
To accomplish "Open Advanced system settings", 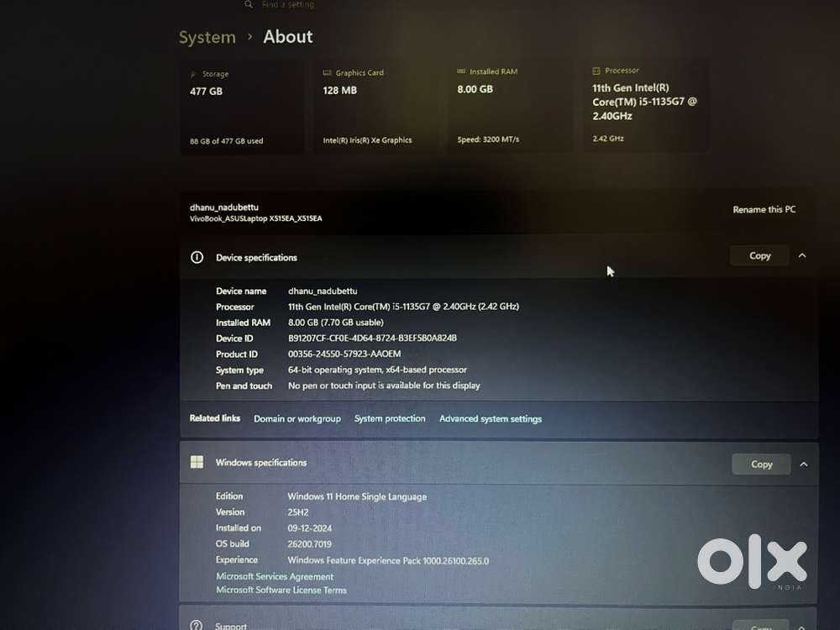I will click(491, 418).
